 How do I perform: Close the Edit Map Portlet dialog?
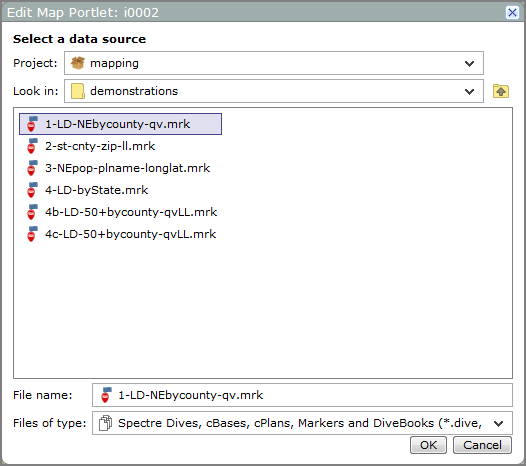point(512,13)
